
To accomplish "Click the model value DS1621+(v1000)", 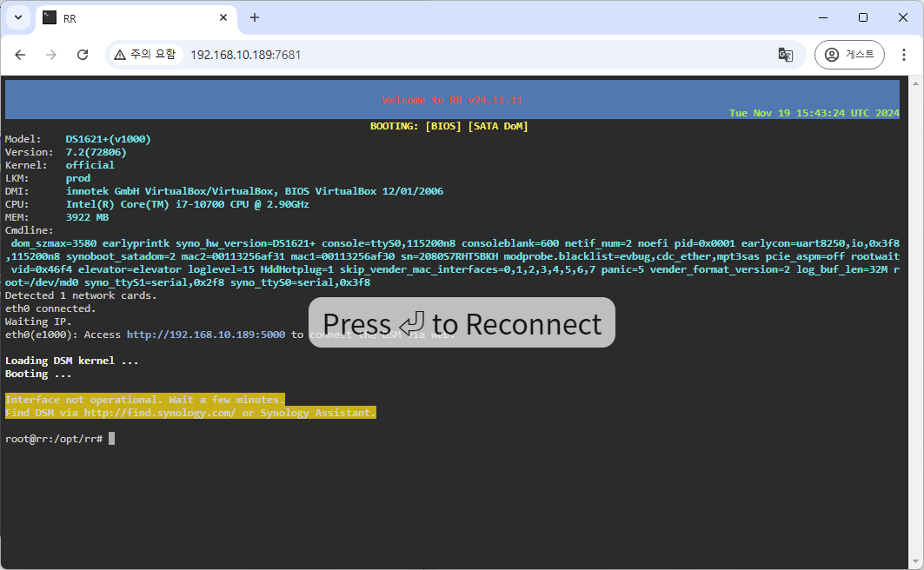I will 109,139.
